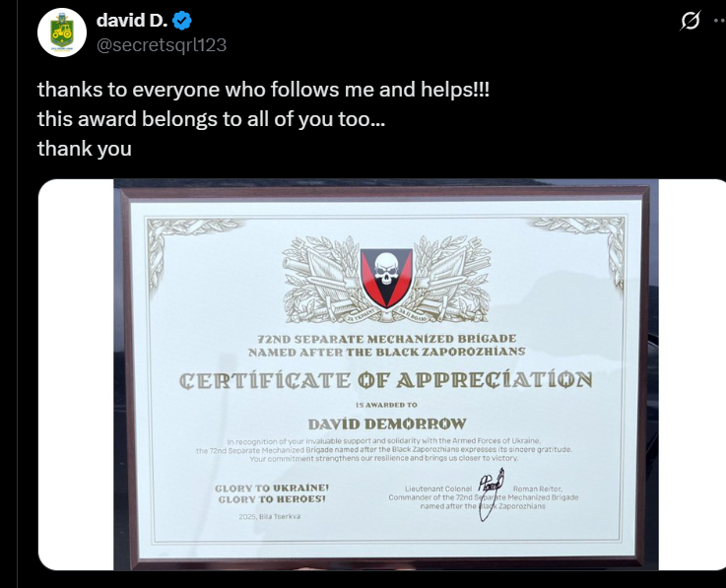Click the 'Glory to Ukraine!' slogan text

[272, 488]
